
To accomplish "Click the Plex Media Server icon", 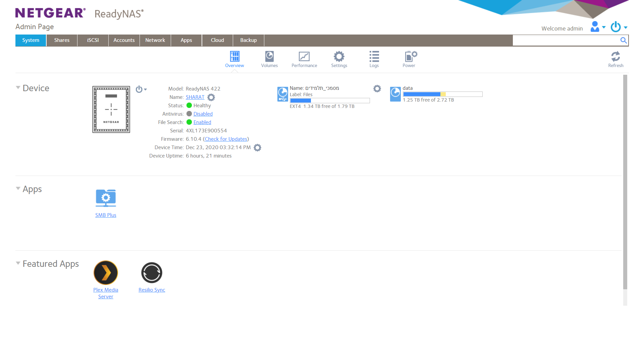I will (x=106, y=273).
